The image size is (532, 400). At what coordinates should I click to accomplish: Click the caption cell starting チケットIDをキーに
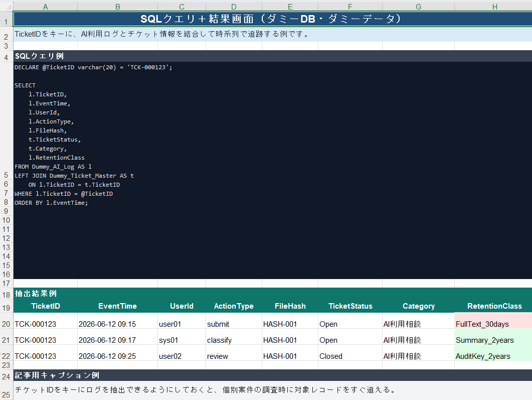click(272, 390)
